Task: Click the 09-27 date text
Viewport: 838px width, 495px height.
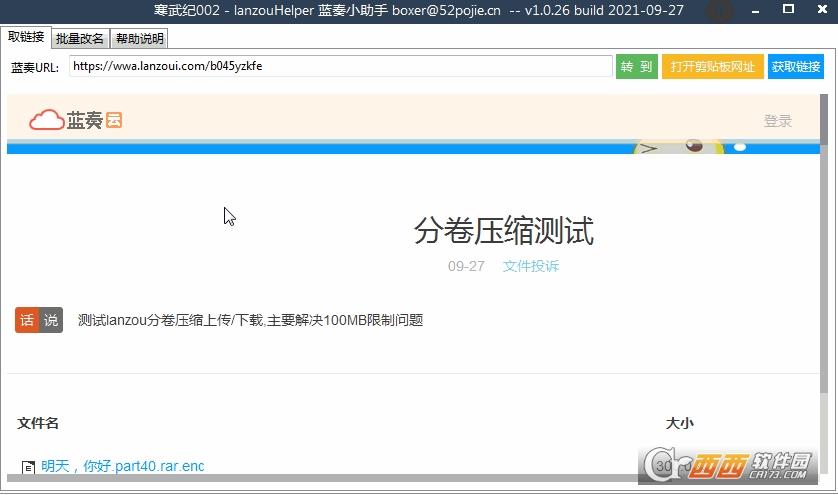Action: (x=466, y=266)
